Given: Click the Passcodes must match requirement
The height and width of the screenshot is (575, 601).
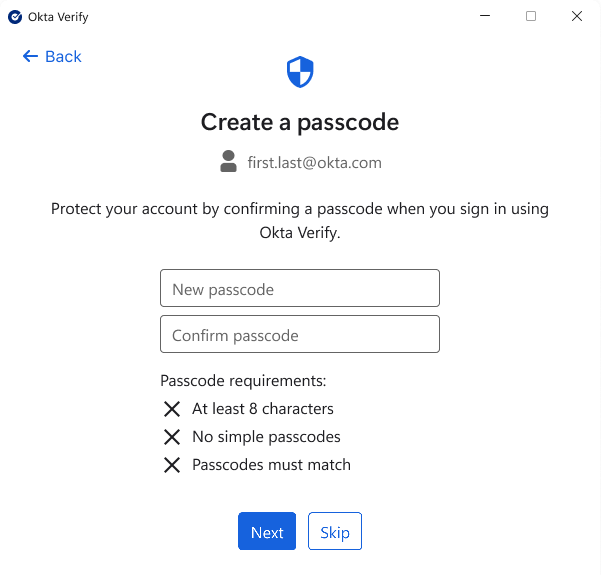Looking at the screenshot, I should (271, 465).
